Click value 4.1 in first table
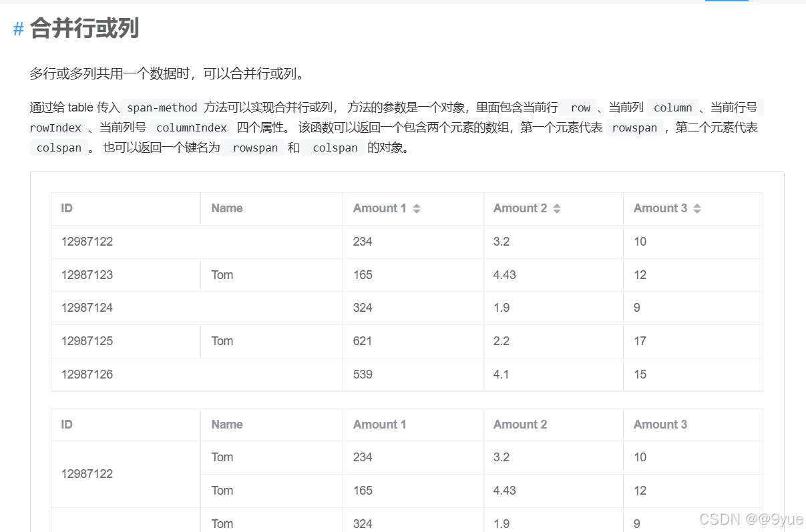The width and height of the screenshot is (806, 532). (x=501, y=374)
